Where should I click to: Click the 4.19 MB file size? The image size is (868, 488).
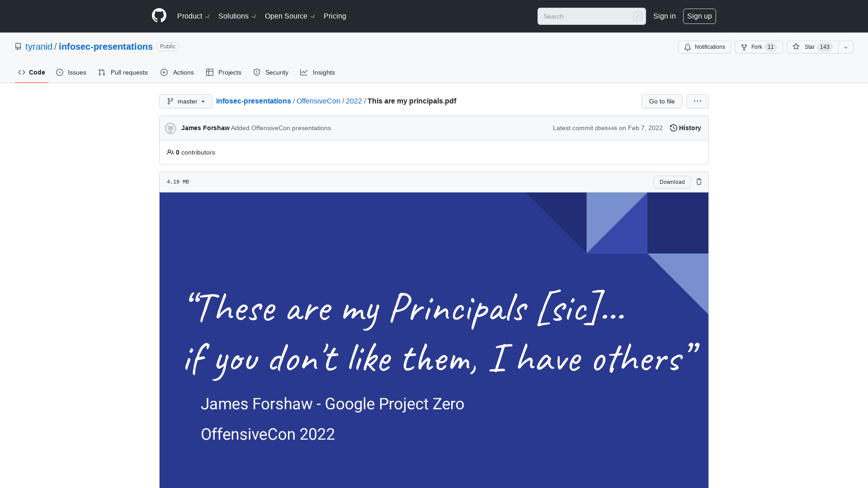[x=178, y=182]
